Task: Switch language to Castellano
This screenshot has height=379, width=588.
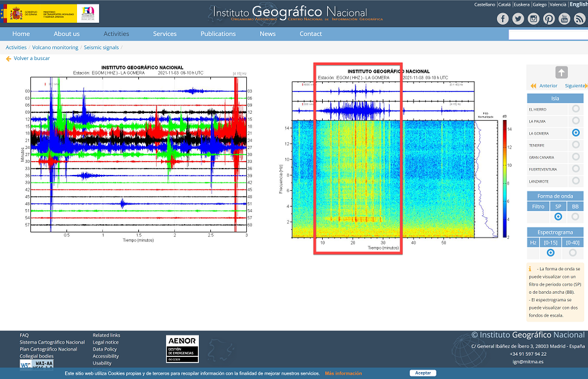Action: tap(484, 4)
